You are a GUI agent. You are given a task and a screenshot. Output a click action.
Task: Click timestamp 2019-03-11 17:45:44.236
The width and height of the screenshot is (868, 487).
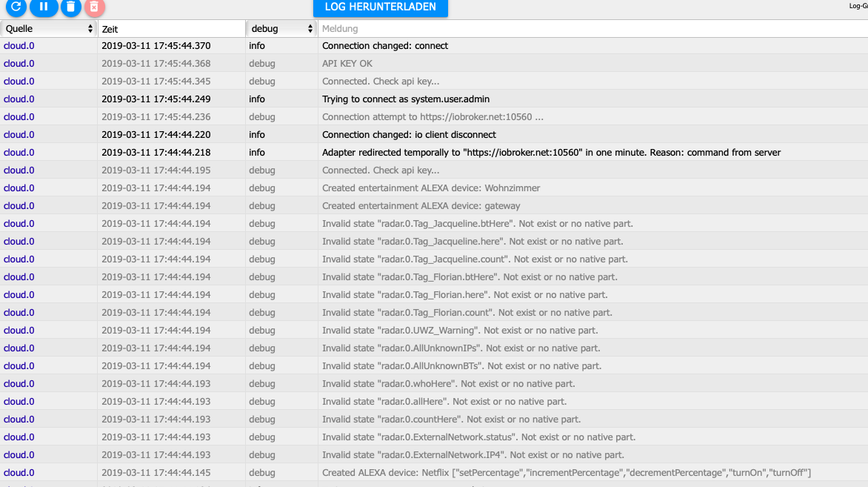(x=156, y=117)
